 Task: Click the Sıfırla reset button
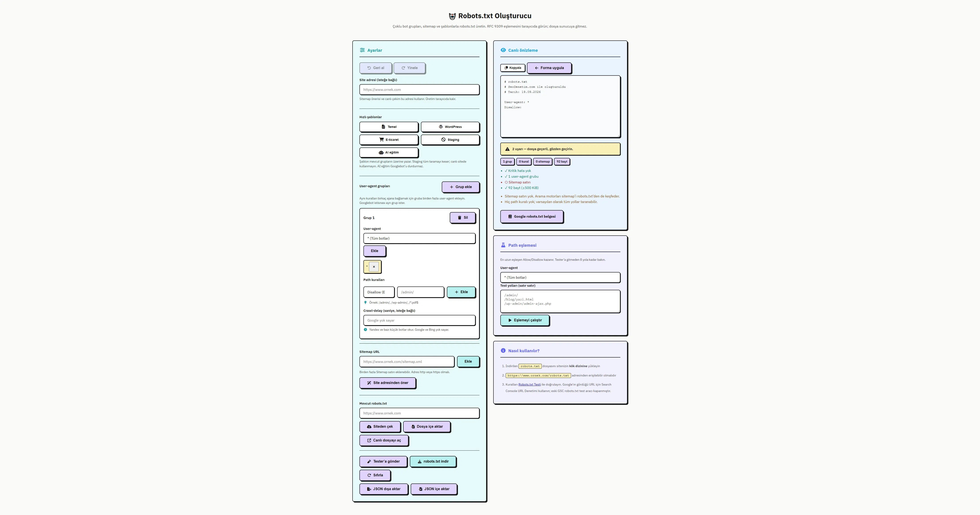(x=375, y=475)
